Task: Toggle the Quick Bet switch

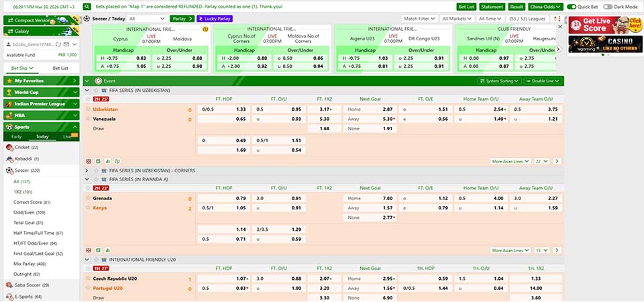Action: (572, 7)
